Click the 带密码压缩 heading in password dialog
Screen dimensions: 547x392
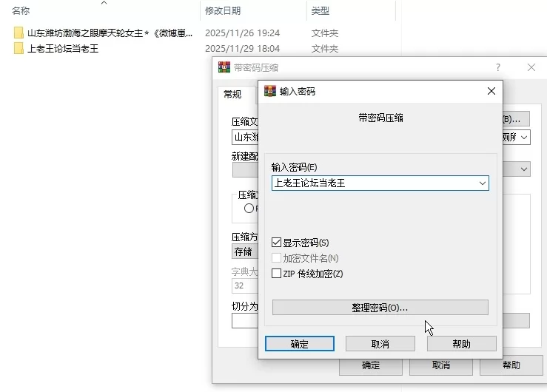(380, 118)
